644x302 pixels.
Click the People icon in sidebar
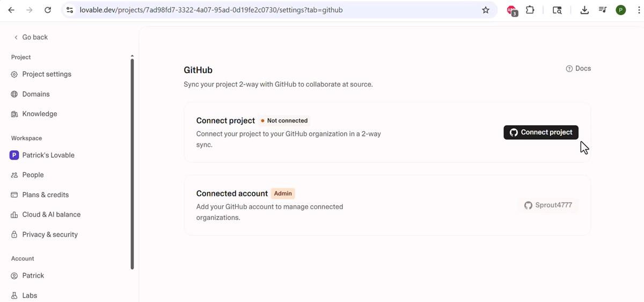pyautogui.click(x=14, y=175)
